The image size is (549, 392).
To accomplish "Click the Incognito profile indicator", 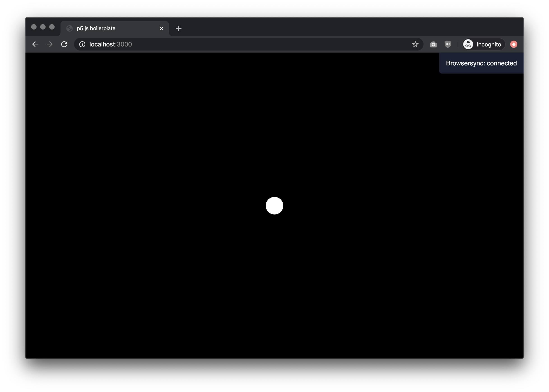I will [x=484, y=44].
